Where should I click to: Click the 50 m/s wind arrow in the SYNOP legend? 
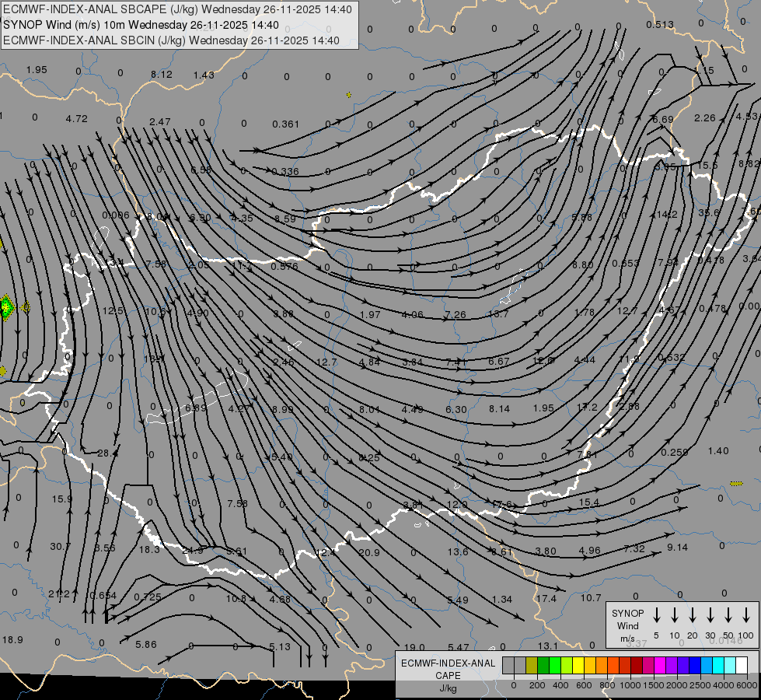point(728,615)
